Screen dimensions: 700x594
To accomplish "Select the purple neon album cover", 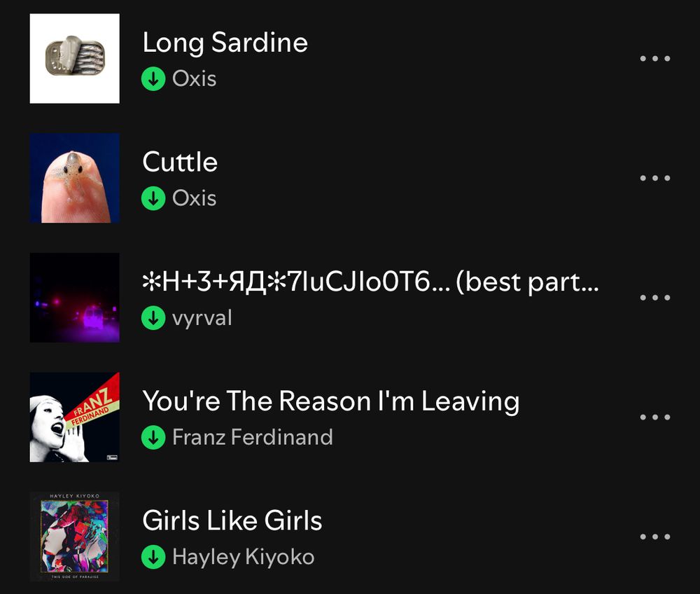I will pos(75,298).
